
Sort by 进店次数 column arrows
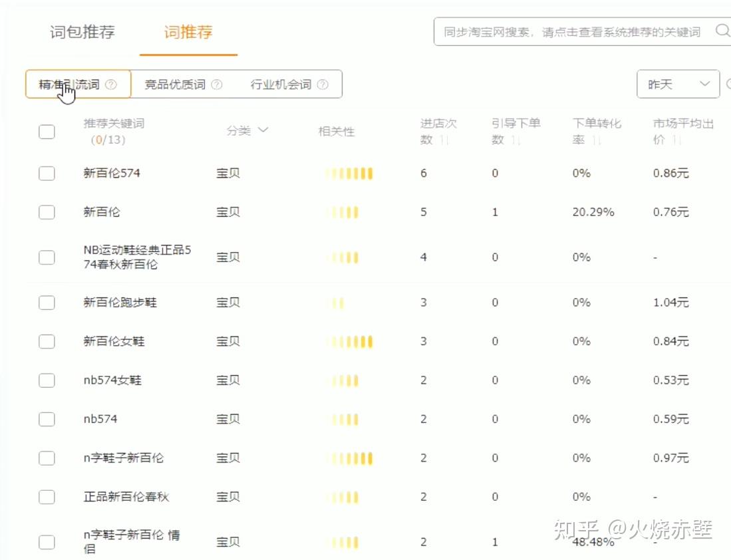(x=444, y=140)
